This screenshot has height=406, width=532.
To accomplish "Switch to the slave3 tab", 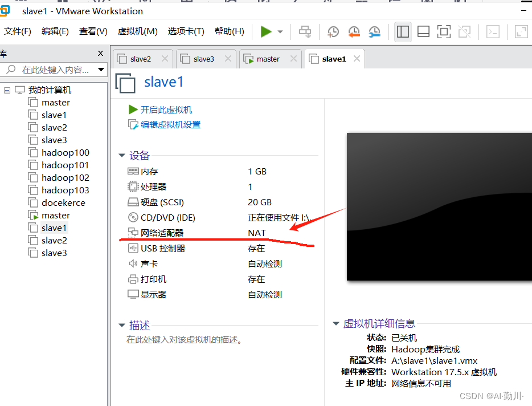I will [x=203, y=59].
